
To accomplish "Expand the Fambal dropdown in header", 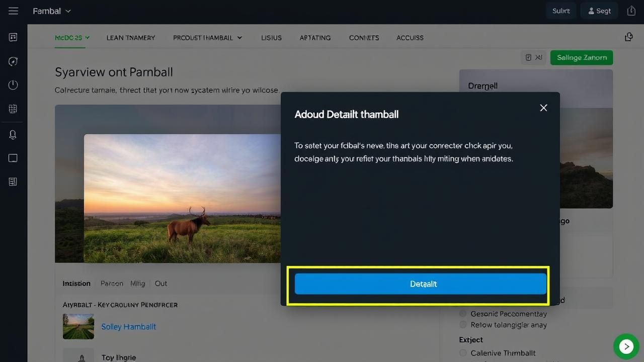I will click(x=52, y=11).
